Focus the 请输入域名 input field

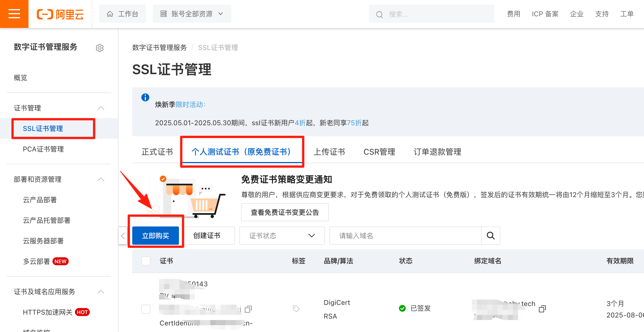[x=405, y=236]
